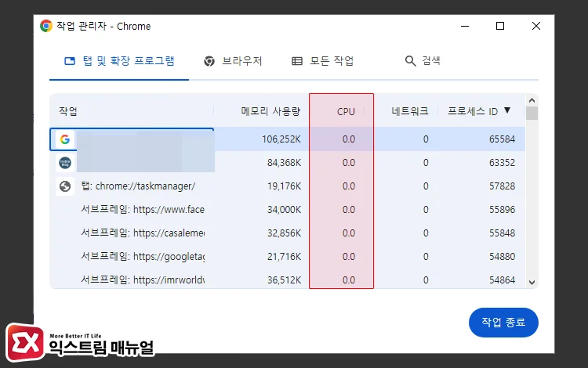Screen dimensions: 588x368
Task: Sort by 작업 column header
Action: (x=68, y=111)
